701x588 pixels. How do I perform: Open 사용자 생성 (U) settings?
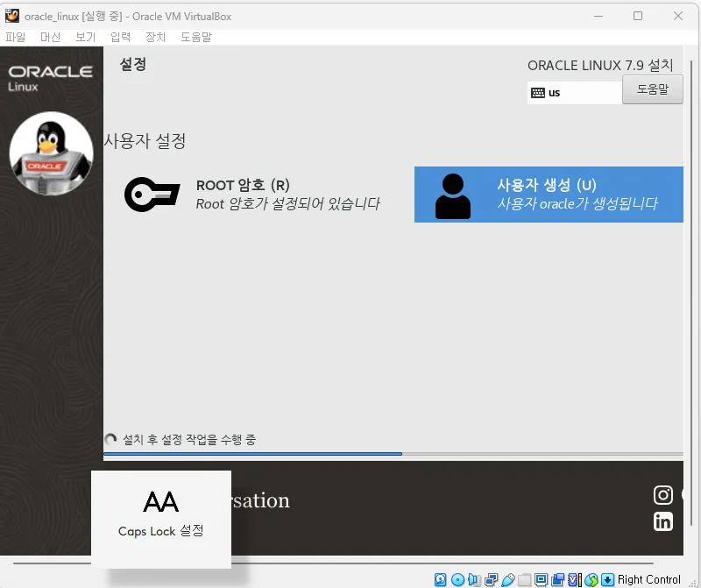pyautogui.click(x=549, y=195)
